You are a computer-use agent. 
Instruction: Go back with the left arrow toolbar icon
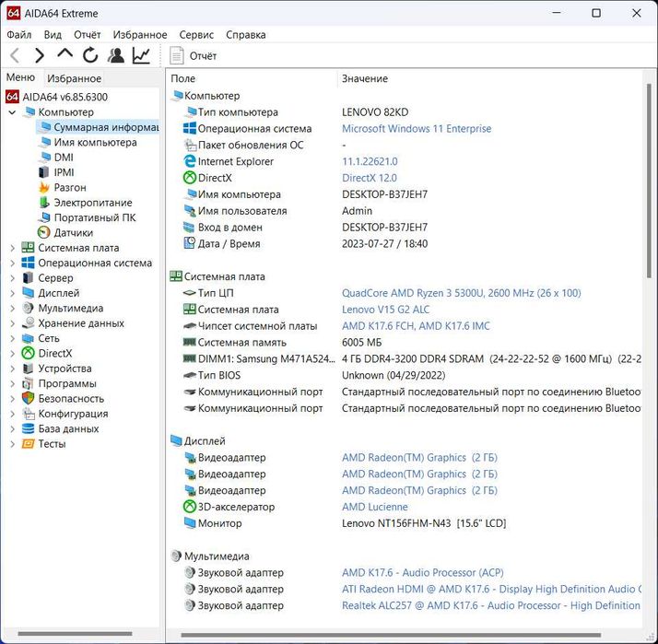point(15,55)
